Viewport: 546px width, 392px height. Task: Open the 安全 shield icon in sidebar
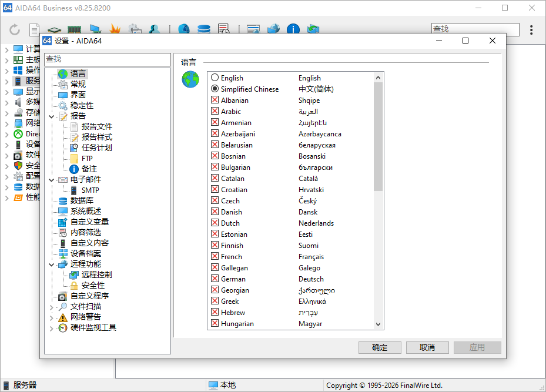pyautogui.click(x=19, y=165)
